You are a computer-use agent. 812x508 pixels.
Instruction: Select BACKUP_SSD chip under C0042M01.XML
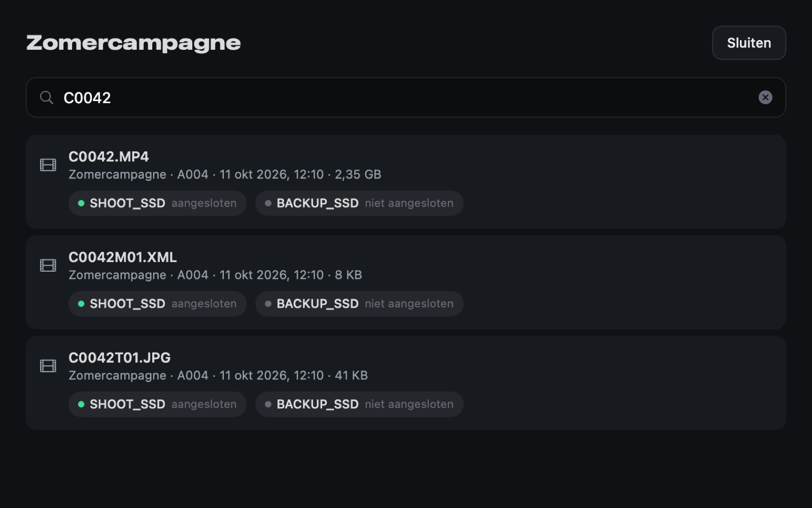click(359, 304)
